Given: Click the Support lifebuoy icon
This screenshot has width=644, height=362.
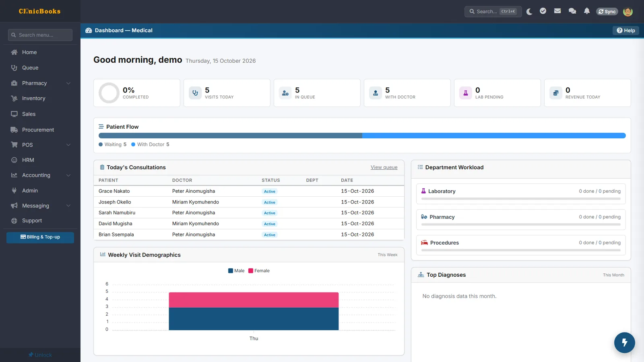Looking at the screenshot, I should [x=14, y=221].
